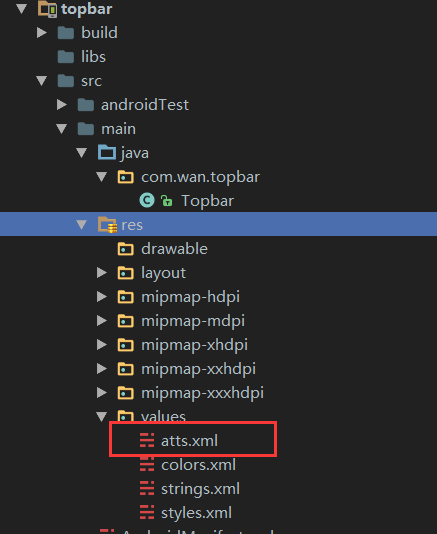
Task: Click the libs folder icon
Action: click(66, 57)
